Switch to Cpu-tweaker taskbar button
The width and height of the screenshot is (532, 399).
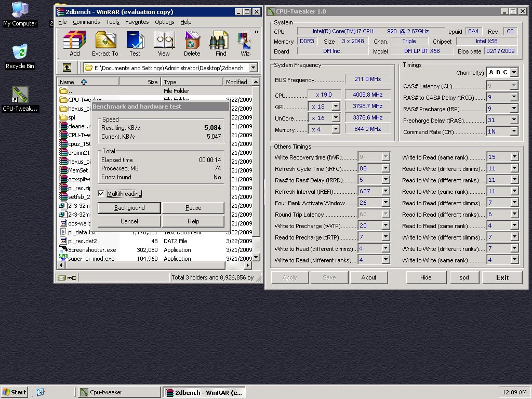pyautogui.click(x=119, y=392)
